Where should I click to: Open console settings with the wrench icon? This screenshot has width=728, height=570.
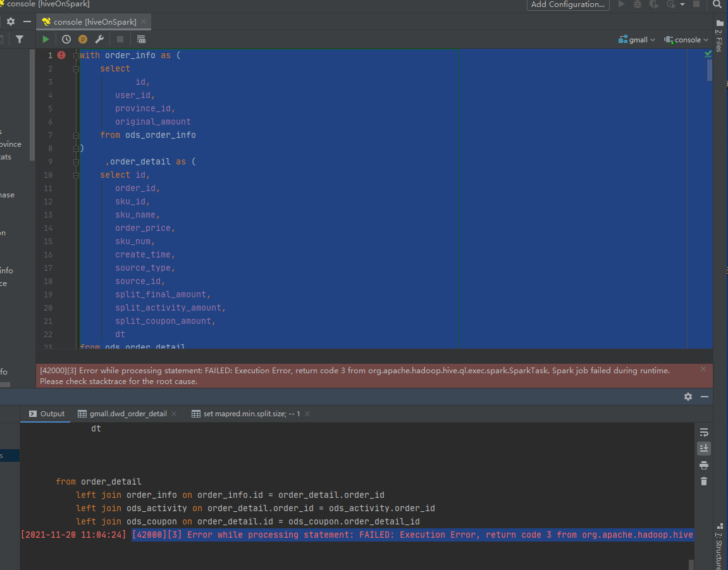(98, 39)
